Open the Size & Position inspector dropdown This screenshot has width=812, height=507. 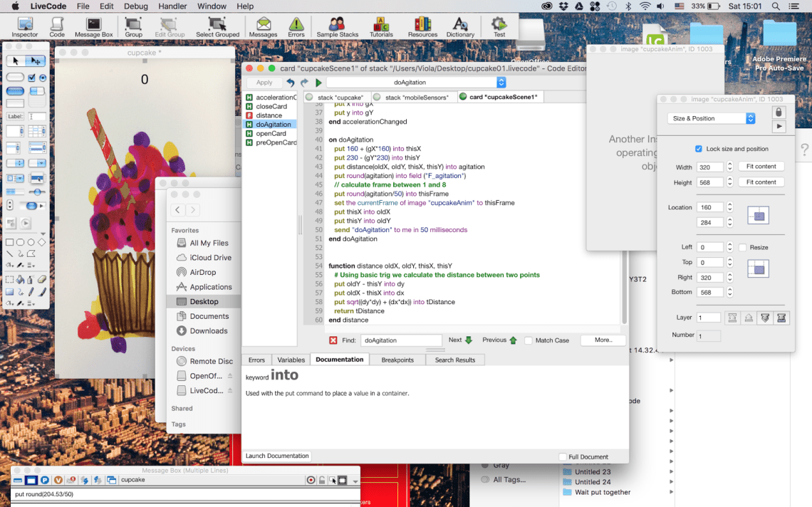click(711, 118)
